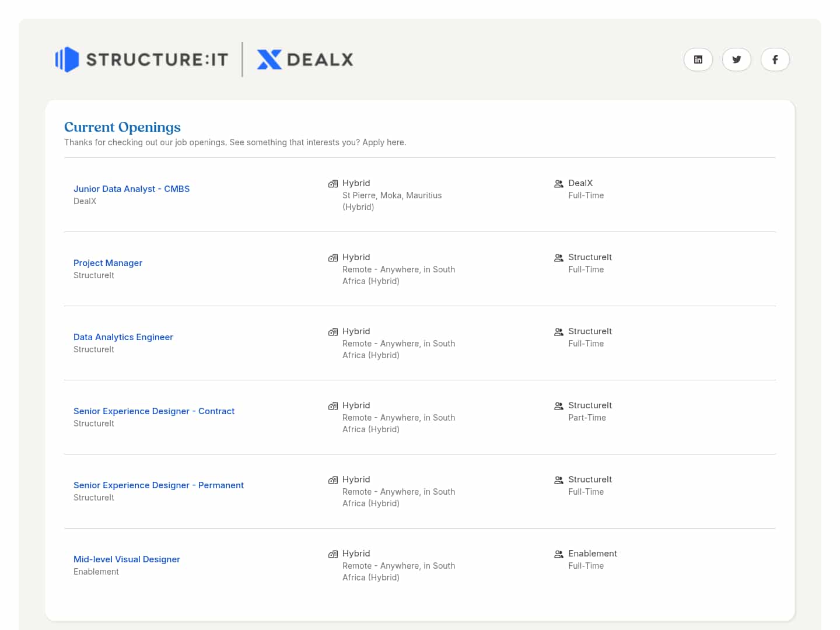Open the LinkedIn social icon
This screenshot has width=840, height=630.
point(698,60)
